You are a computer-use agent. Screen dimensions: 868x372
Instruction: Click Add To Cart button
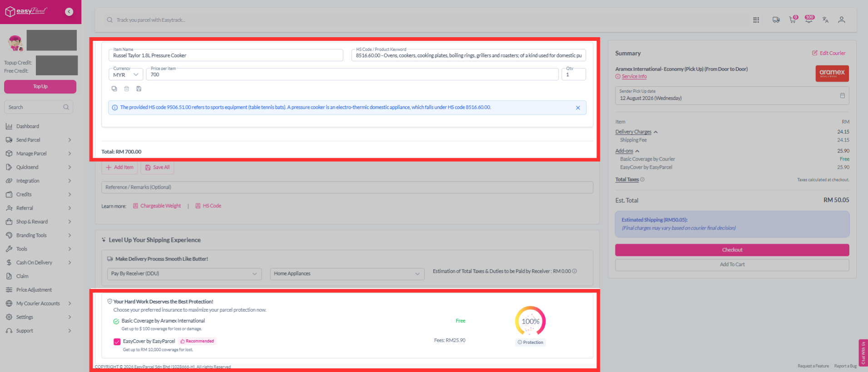coord(732,264)
